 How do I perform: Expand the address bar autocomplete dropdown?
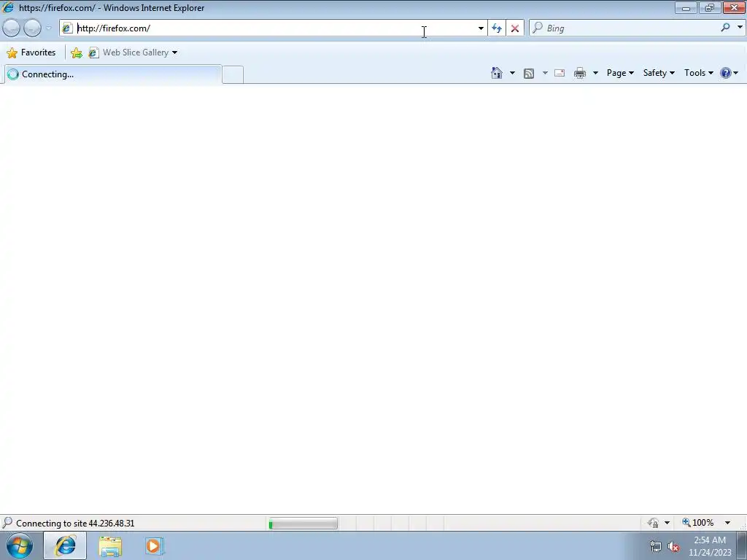pyautogui.click(x=481, y=28)
